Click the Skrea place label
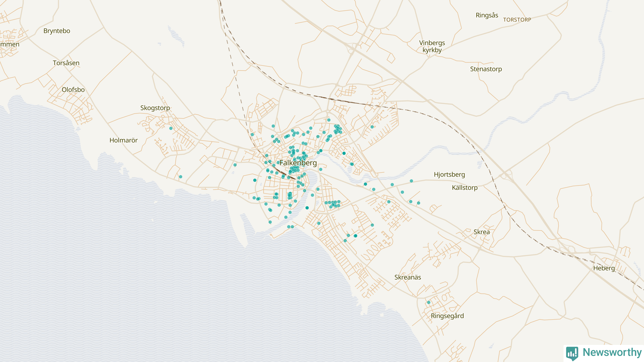The height and width of the screenshot is (362, 644). tap(481, 232)
